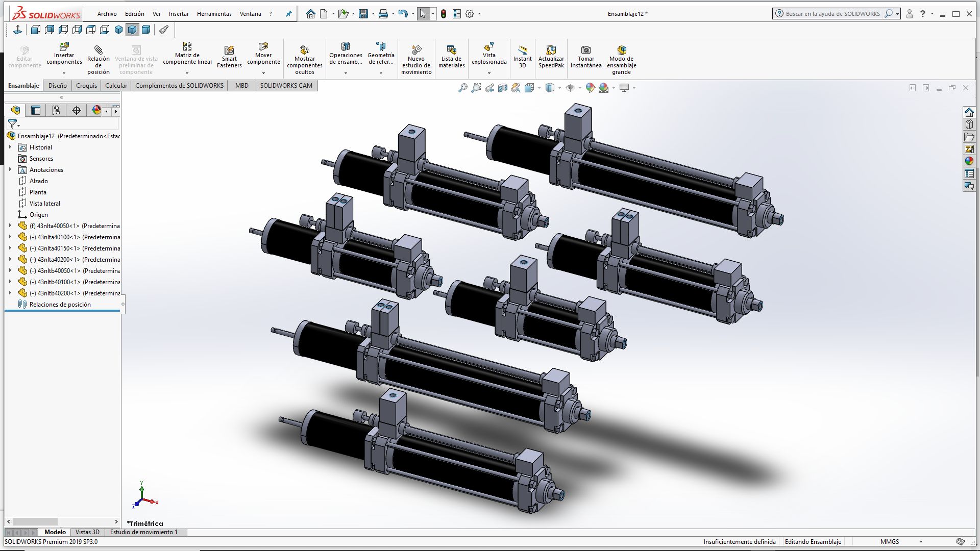Click the user login icon
This screenshot has height=551, width=980.
(x=909, y=14)
